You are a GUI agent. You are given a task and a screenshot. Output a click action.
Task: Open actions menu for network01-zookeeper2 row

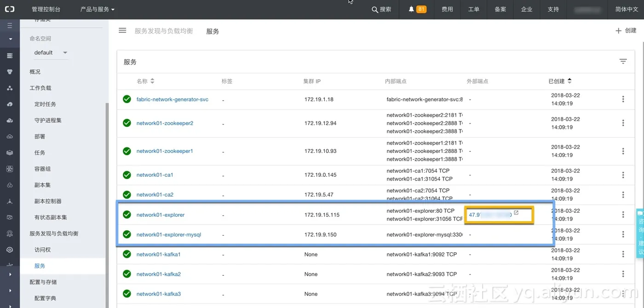pyautogui.click(x=623, y=123)
